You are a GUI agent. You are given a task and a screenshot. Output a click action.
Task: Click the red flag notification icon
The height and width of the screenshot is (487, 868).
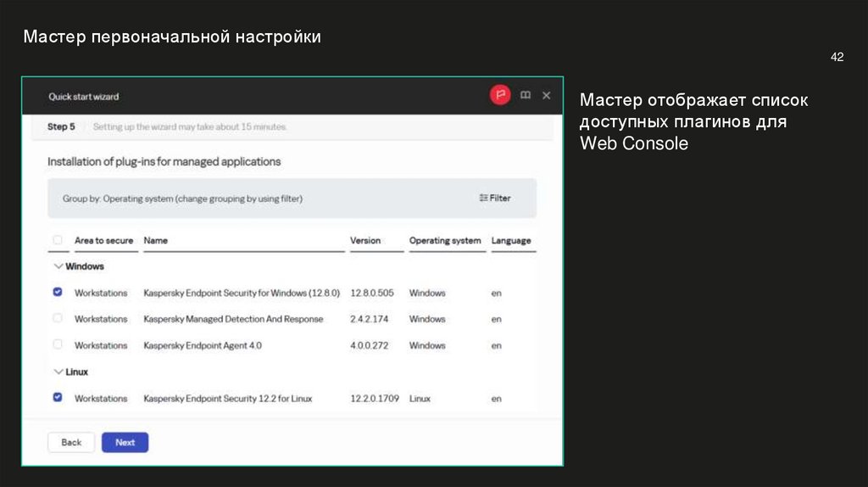(x=500, y=95)
